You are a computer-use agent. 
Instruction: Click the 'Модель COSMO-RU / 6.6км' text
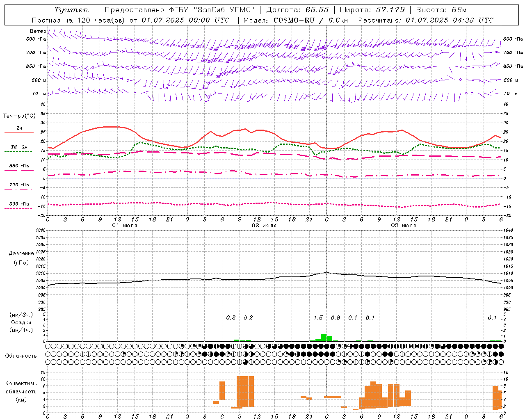point(296,20)
